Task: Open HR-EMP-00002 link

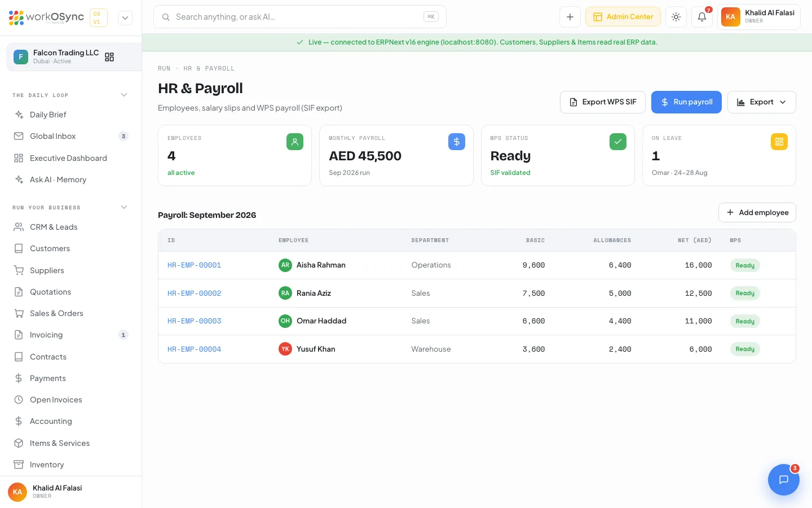Action: [194, 294]
